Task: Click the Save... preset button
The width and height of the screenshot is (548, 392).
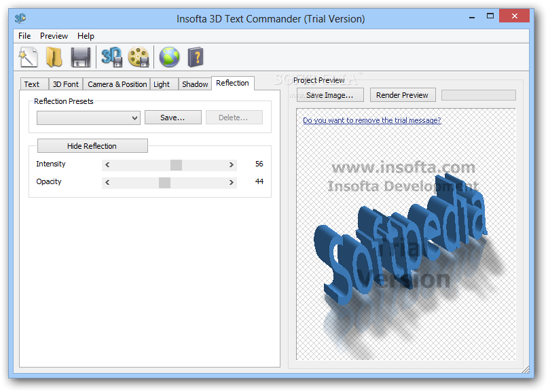Action: click(173, 118)
